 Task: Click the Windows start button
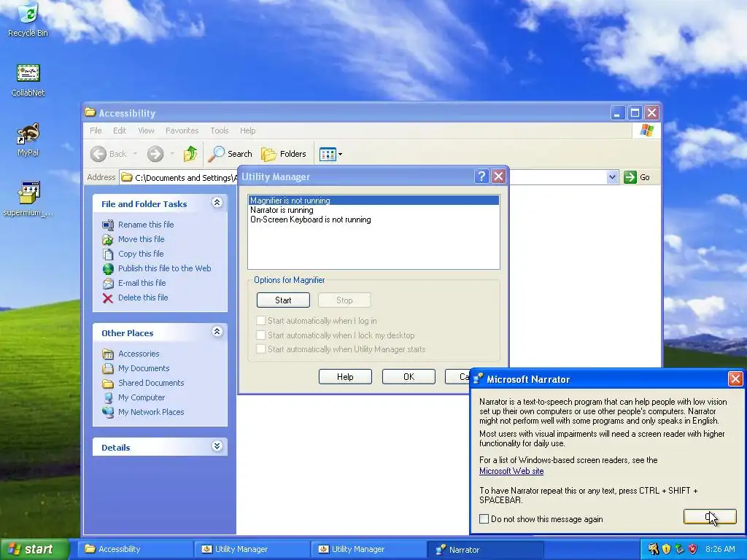click(x=35, y=549)
